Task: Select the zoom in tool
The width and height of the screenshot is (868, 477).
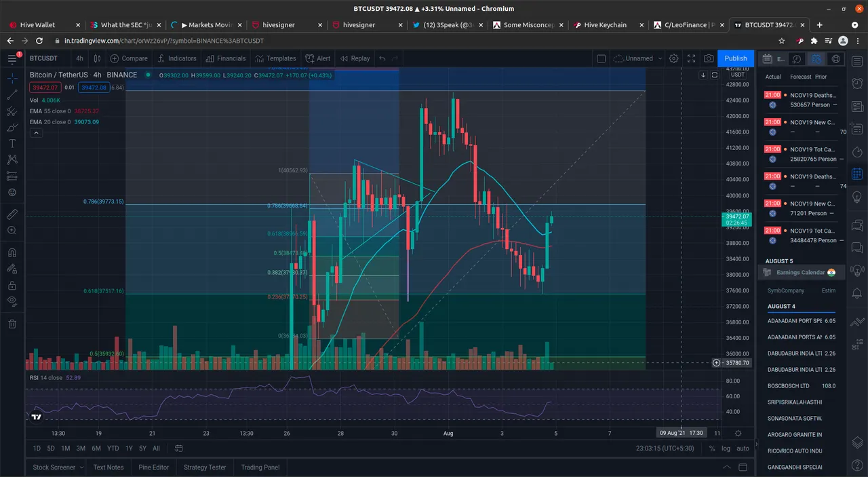Action: click(x=12, y=231)
